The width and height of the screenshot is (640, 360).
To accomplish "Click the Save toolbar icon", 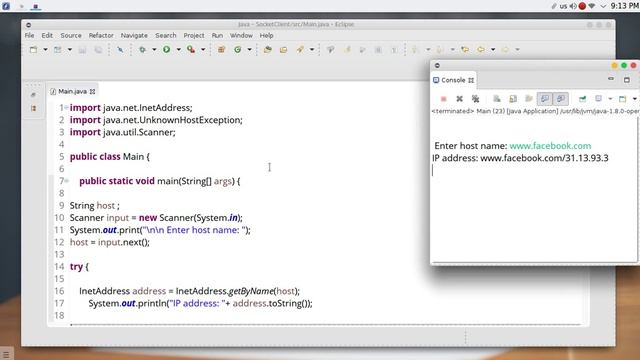I will 82,50.
